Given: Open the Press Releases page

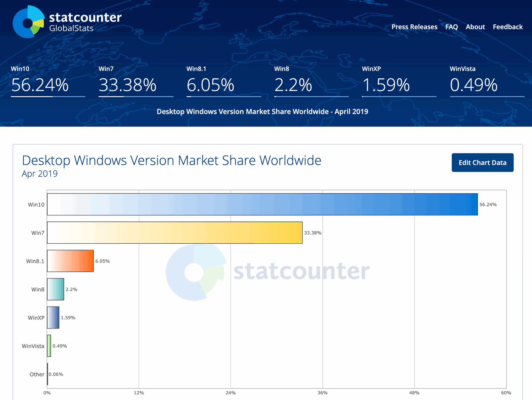Looking at the screenshot, I should (414, 27).
